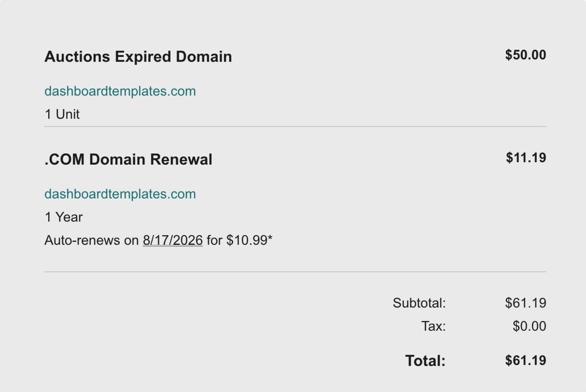The image size is (586, 392).
Task: Click the 1 Unit quantity text
Action: click(62, 114)
